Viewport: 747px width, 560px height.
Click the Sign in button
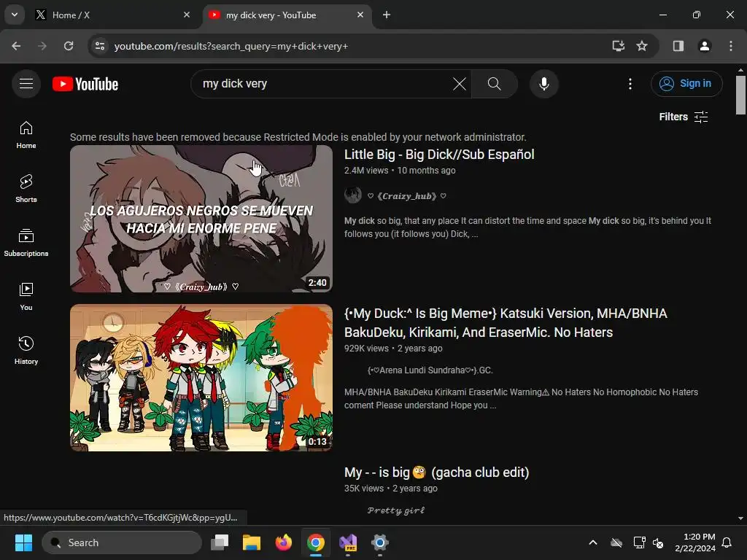[x=686, y=84]
